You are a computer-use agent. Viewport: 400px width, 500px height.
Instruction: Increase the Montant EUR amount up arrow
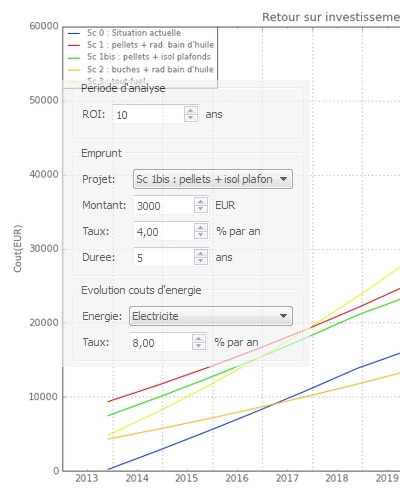tap(201, 202)
